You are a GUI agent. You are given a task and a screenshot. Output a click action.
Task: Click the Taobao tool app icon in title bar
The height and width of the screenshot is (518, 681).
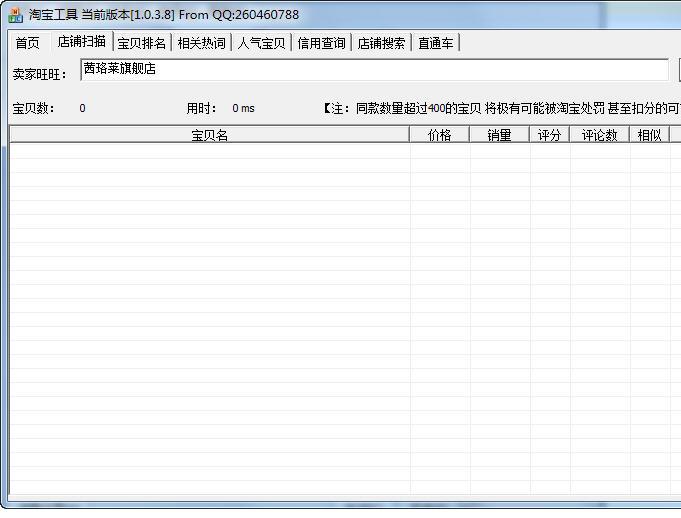coord(15,15)
